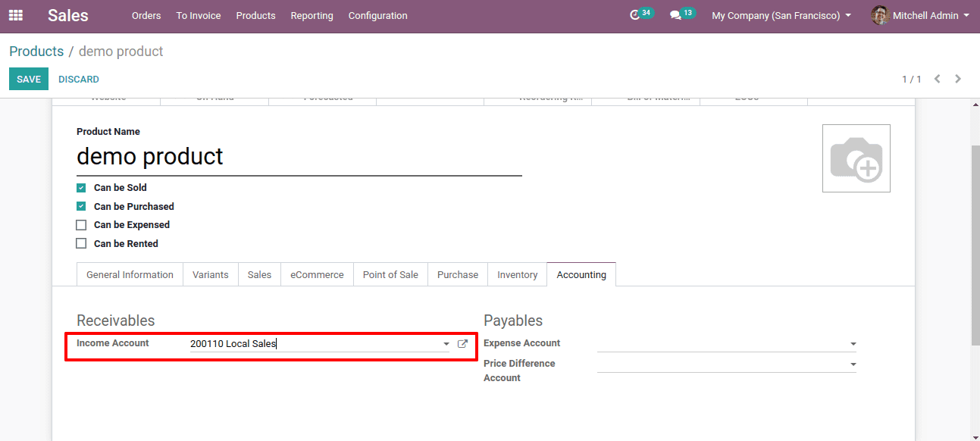The width and height of the screenshot is (980, 441).
Task: Click the Product Name field demo product
Action: [x=299, y=156]
